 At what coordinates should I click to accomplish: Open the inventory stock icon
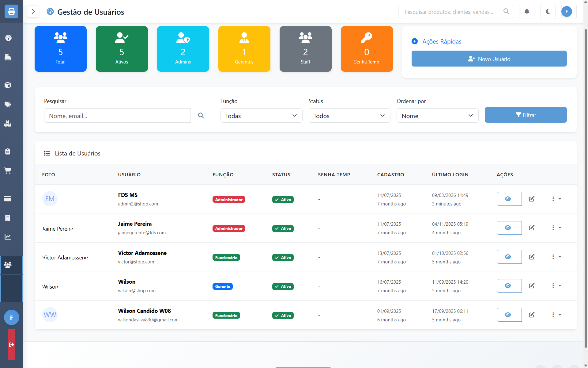tap(8, 124)
